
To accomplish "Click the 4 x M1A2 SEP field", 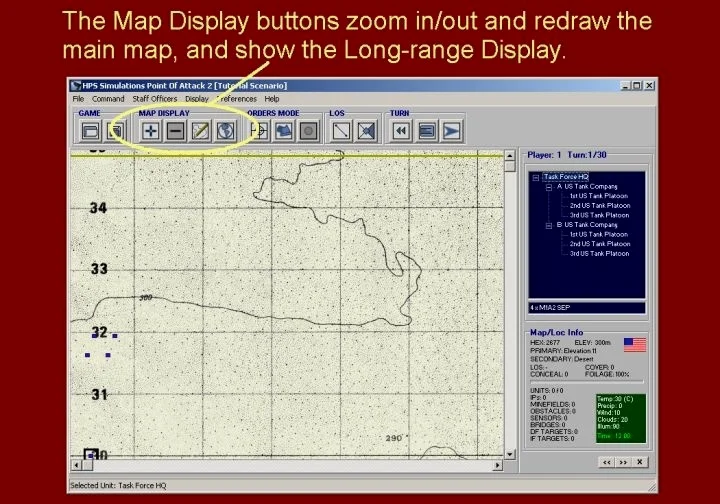I will coord(587,308).
